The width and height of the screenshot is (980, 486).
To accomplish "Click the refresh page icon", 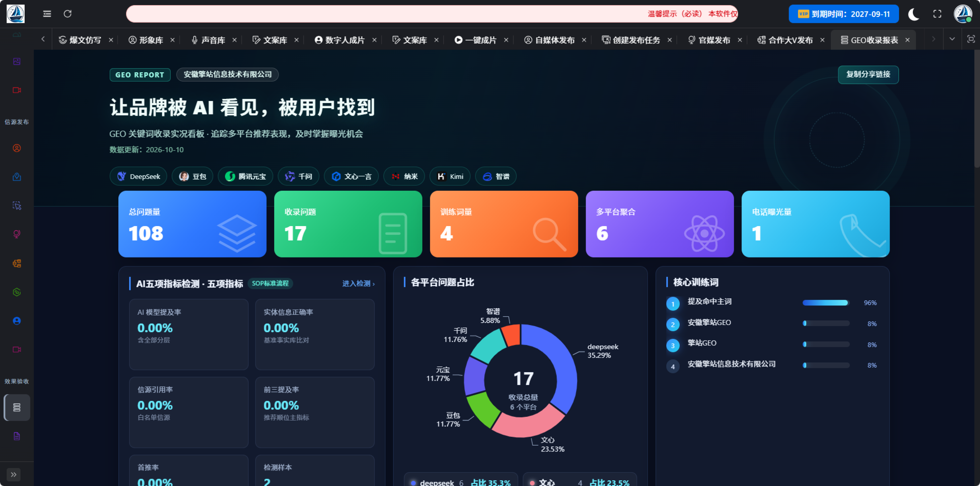I will click(68, 14).
